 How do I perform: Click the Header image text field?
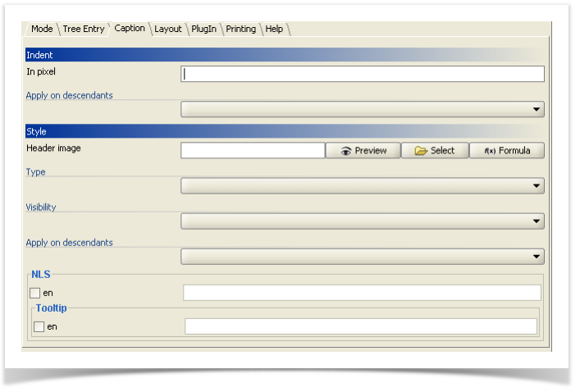click(x=253, y=151)
